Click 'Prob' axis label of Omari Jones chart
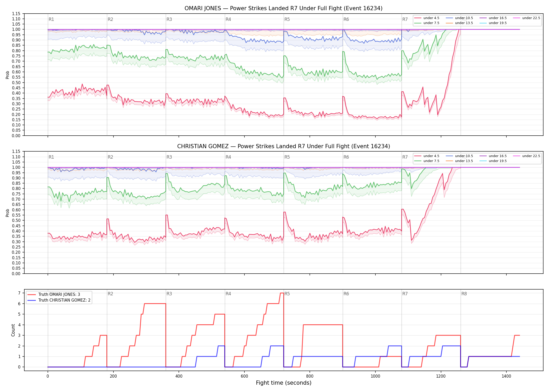The height and width of the screenshot is (392, 549). tap(8, 75)
